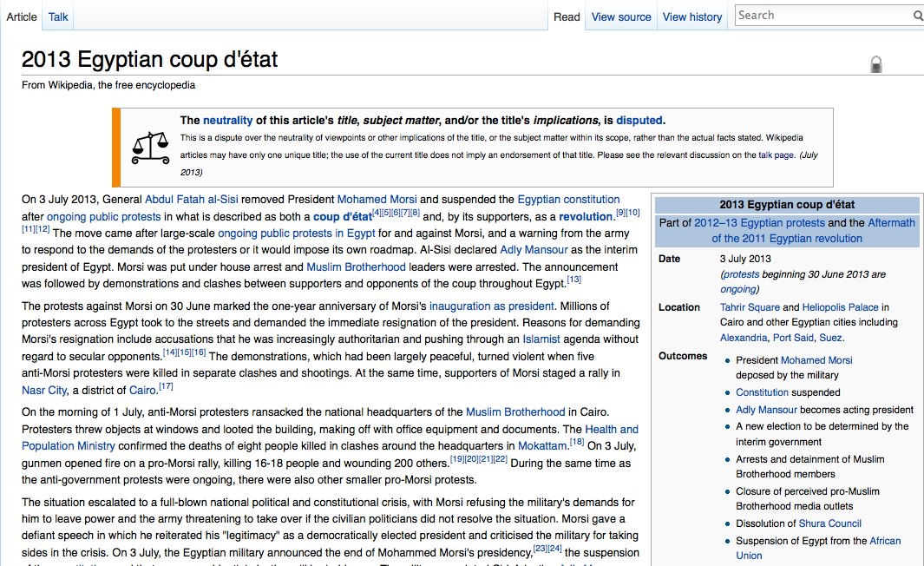
Task: Follow the Port Said link
Action: (794, 338)
